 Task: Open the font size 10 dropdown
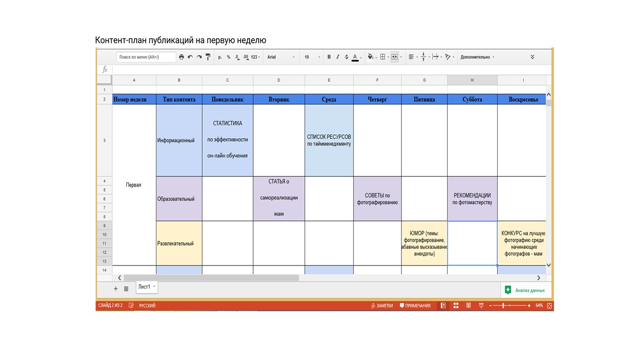[x=312, y=57]
